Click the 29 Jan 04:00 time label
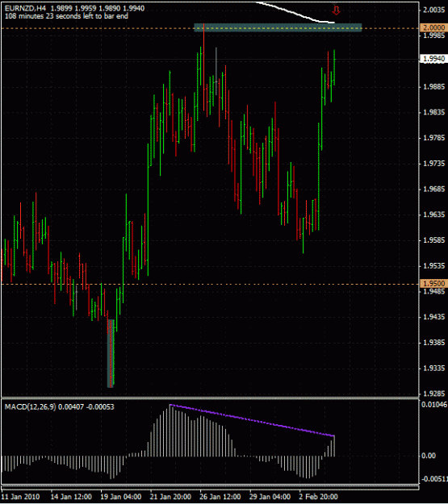 [x=270, y=497]
